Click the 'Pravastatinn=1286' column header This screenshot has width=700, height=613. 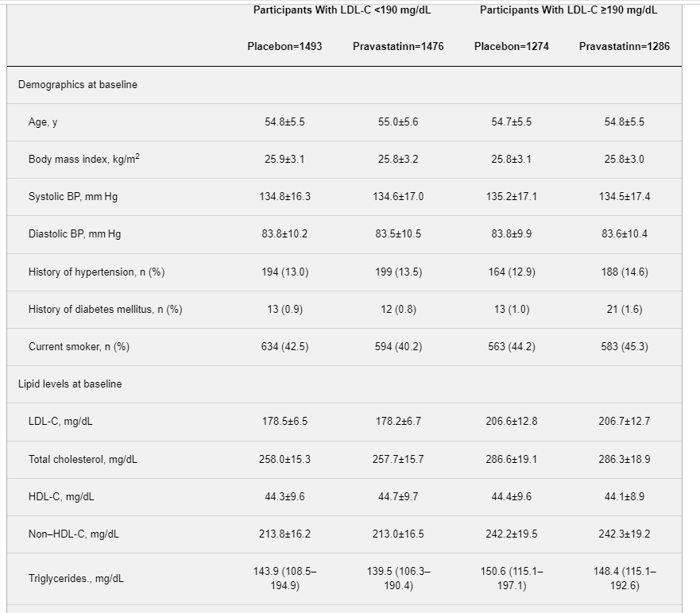coord(625,47)
